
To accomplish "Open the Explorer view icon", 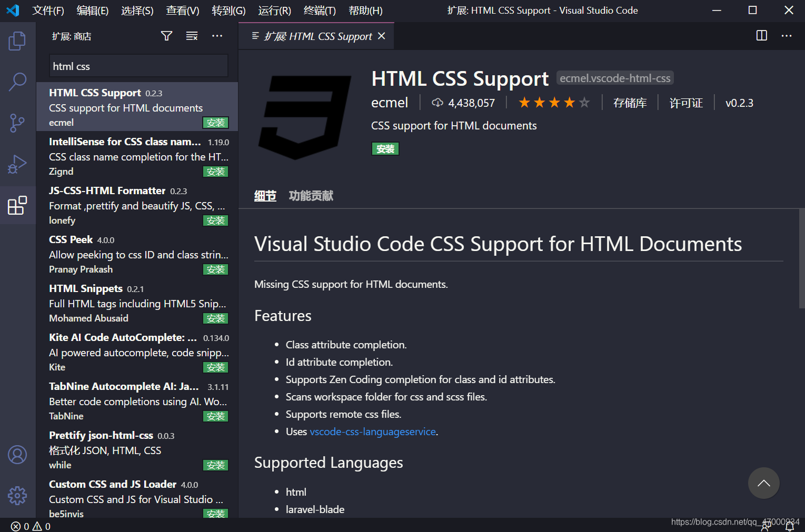I will click(x=17, y=41).
